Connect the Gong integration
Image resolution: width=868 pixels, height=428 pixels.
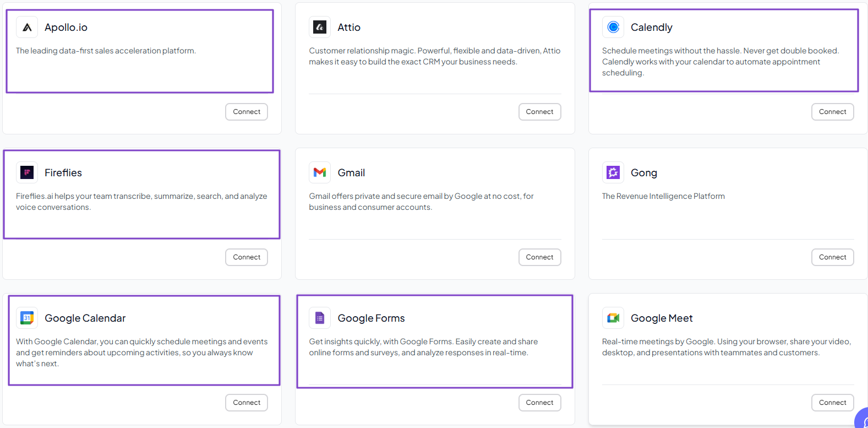832,257
